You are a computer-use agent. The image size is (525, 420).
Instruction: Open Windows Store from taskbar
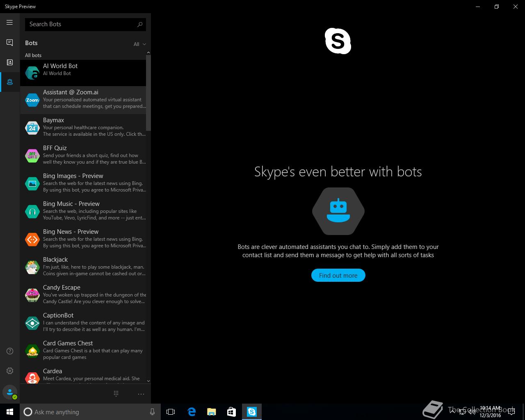(x=231, y=412)
